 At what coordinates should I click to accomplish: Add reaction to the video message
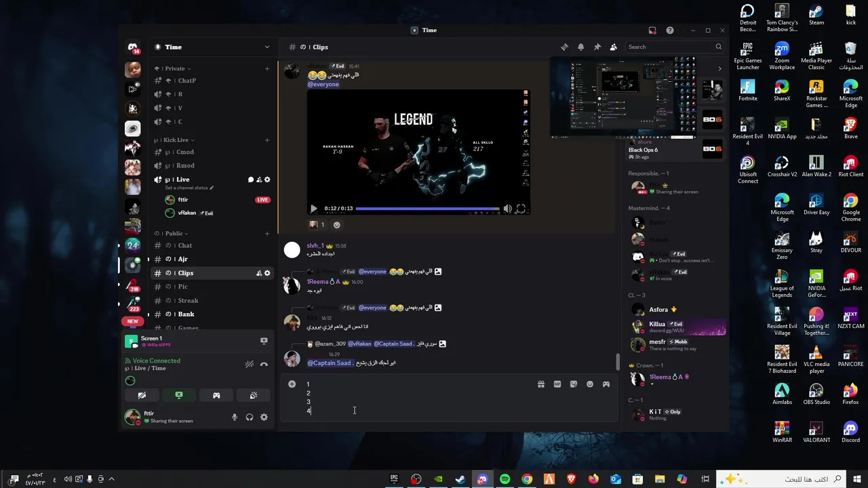pyautogui.click(x=337, y=224)
